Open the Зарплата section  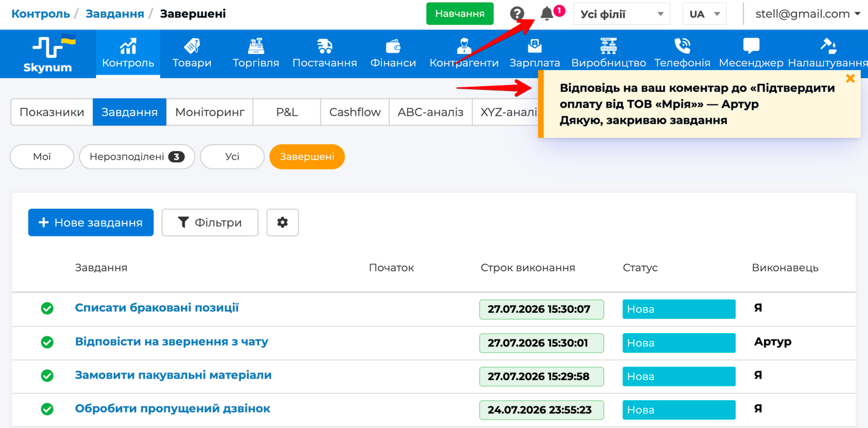[535, 54]
